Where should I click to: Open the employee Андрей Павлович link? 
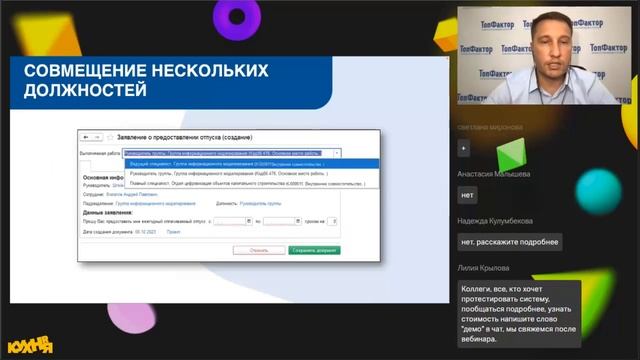pyautogui.click(x=132, y=195)
